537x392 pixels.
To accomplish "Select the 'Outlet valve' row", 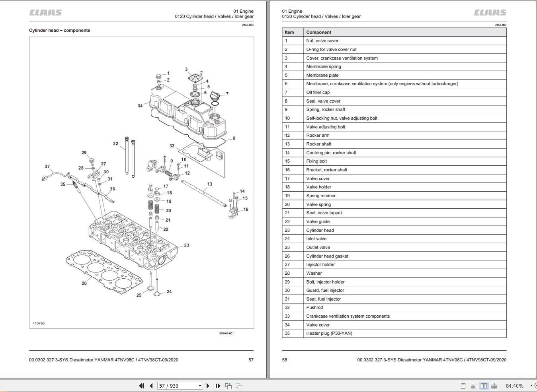I will click(x=394, y=247).
